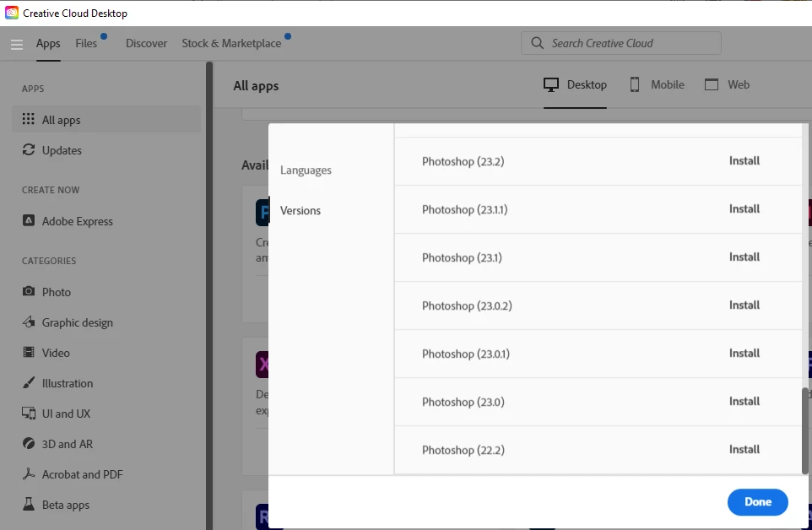Image resolution: width=812 pixels, height=530 pixels.
Task: Select Languages in the dialog sidebar
Action: pos(306,170)
